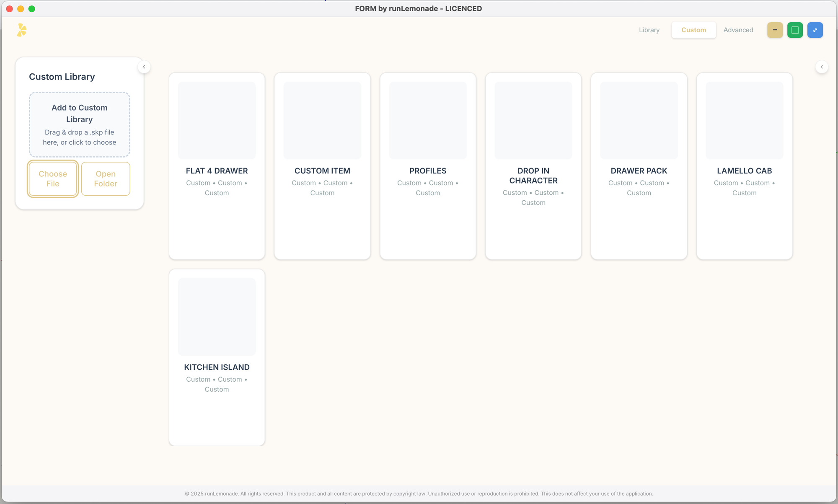Screen dimensions: 838x504
Task: Open the Advanced tab
Action: [738, 30]
